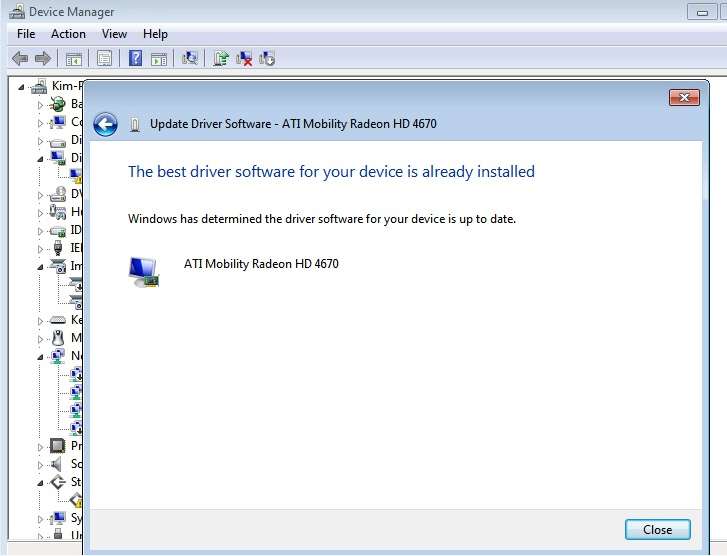This screenshot has width=727, height=556.
Task: Click the display adapter device icon with warning badge
Action: 76,175
